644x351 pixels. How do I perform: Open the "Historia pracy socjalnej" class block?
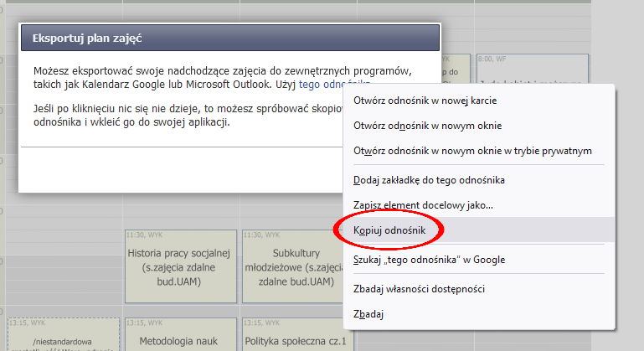(179, 266)
